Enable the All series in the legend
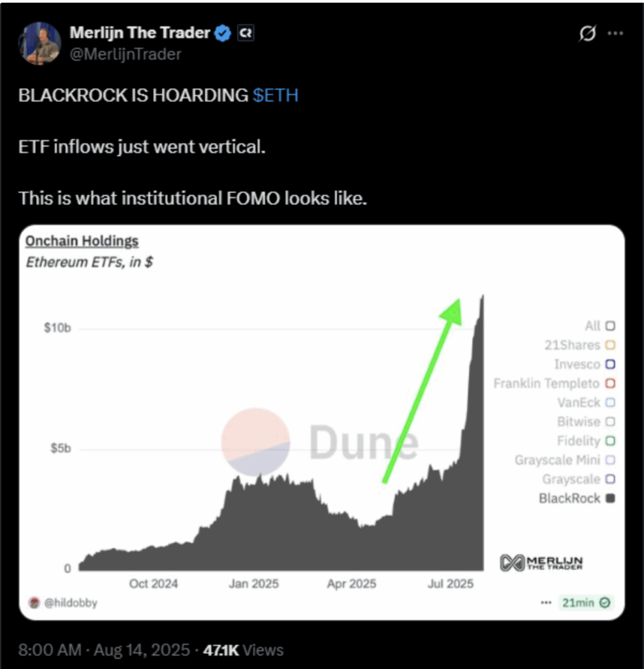The height and width of the screenshot is (669, 644). click(x=611, y=325)
